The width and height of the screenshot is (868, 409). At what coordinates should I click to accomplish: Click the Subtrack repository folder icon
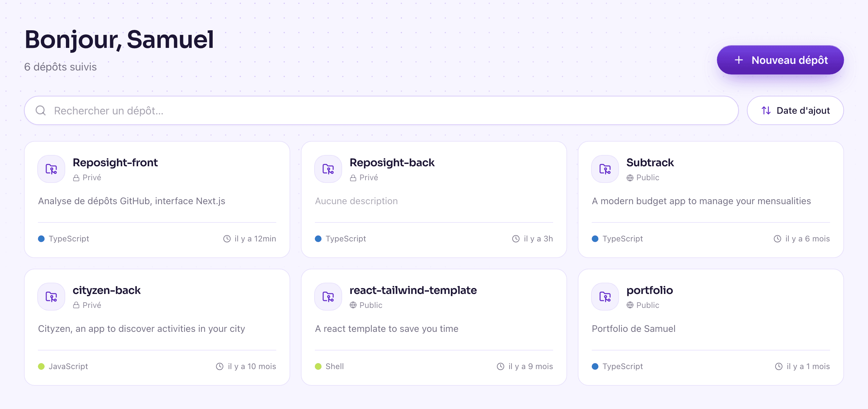[x=605, y=169]
